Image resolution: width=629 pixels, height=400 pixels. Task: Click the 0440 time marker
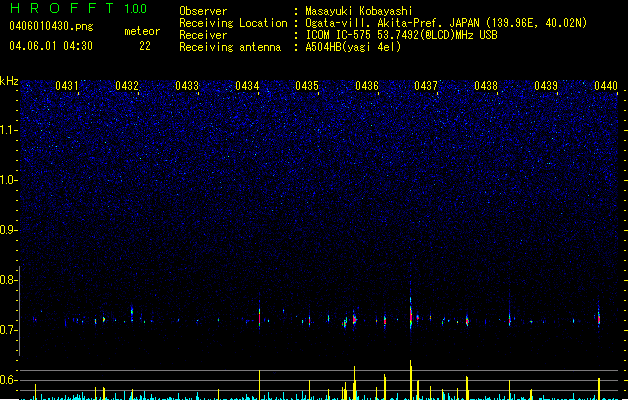[x=606, y=86]
